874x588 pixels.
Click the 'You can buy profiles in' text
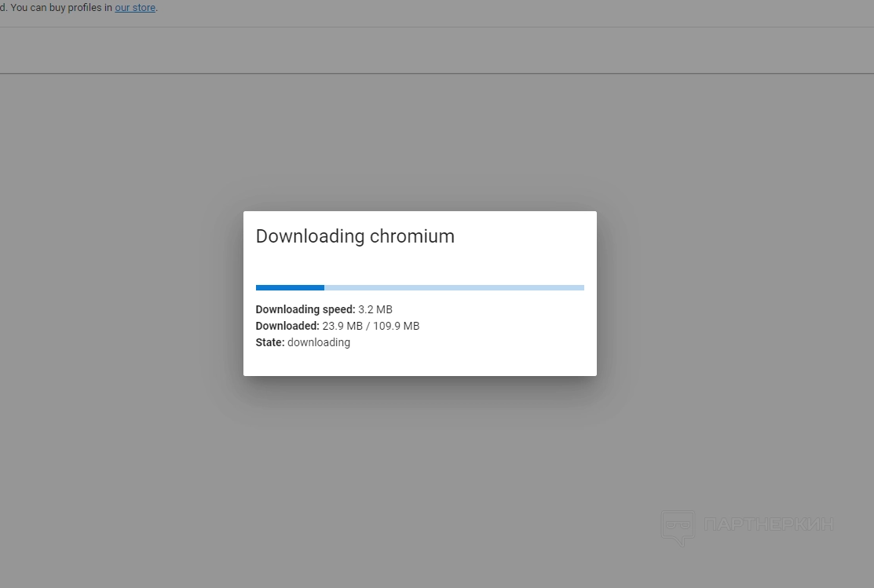(61, 8)
